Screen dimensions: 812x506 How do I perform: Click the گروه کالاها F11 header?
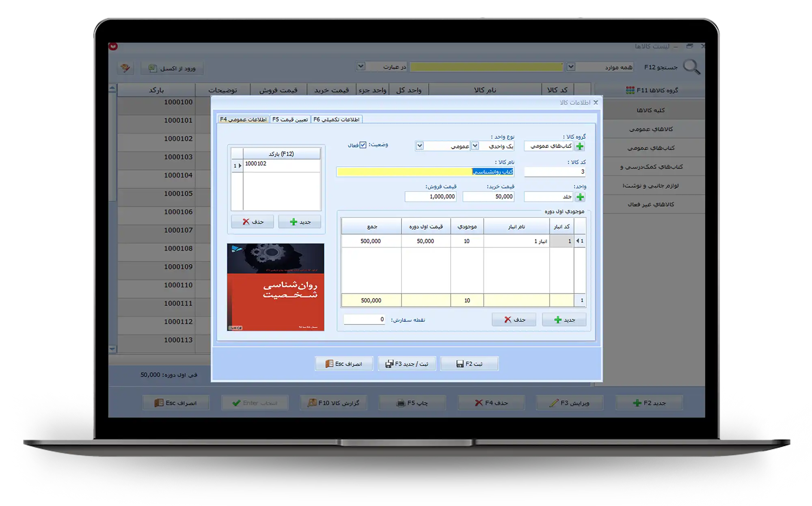tap(651, 90)
